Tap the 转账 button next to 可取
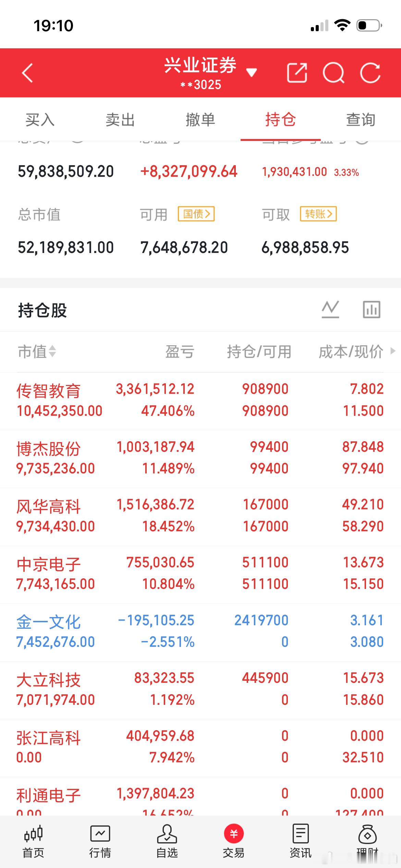Viewport: 401px width, 868px height. [x=318, y=214]
